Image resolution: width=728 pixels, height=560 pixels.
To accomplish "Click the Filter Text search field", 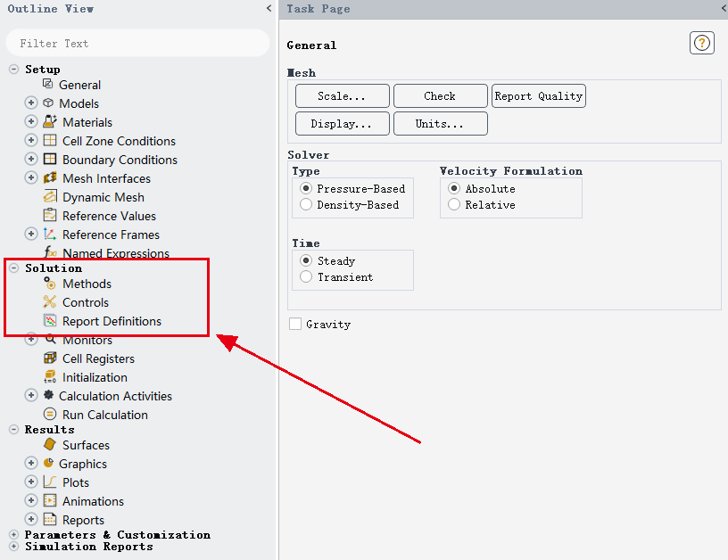I will tap(137, 43).
